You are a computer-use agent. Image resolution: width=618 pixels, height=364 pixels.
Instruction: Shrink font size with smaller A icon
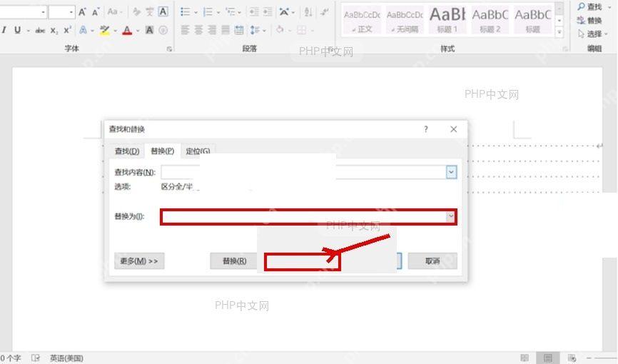pos(96,12)
